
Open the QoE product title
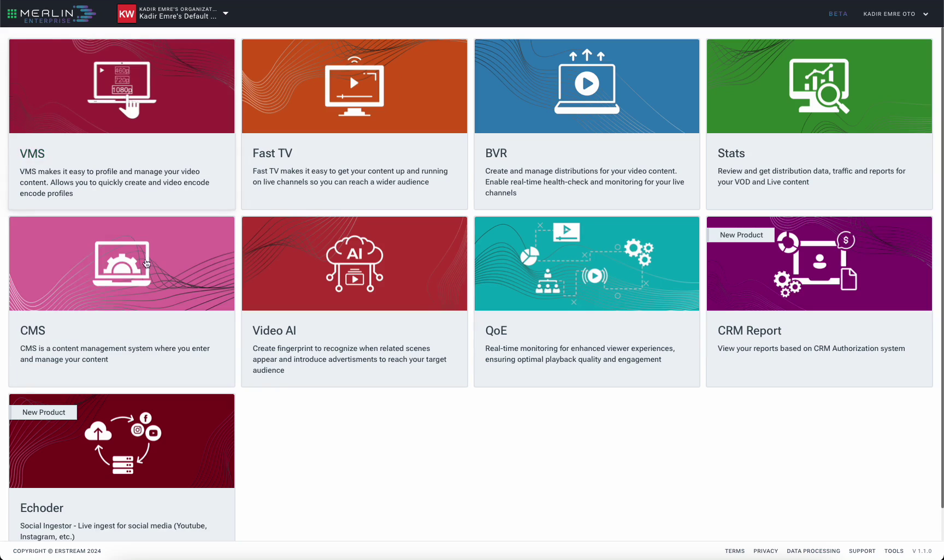click(x=496, y=331)
